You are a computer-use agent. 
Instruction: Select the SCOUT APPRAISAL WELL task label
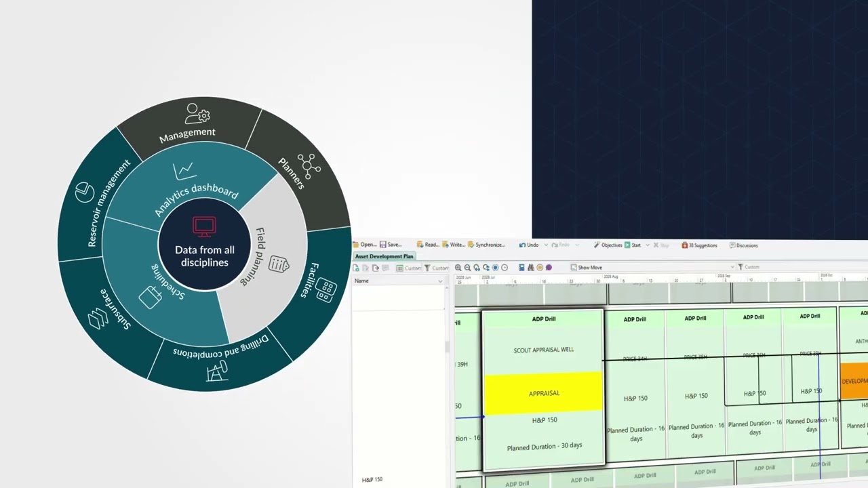click(544, 350)
